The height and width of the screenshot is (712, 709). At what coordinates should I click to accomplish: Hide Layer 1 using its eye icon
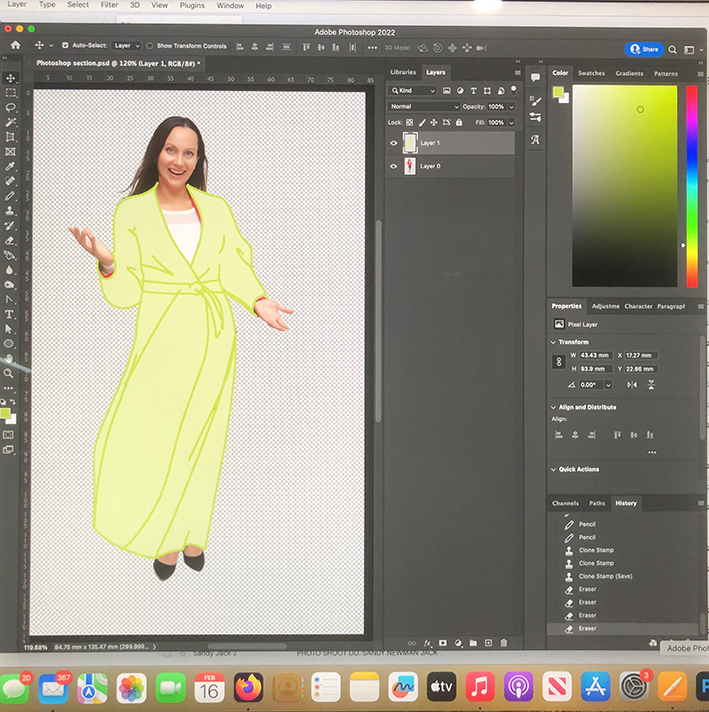tap(393, 143)
